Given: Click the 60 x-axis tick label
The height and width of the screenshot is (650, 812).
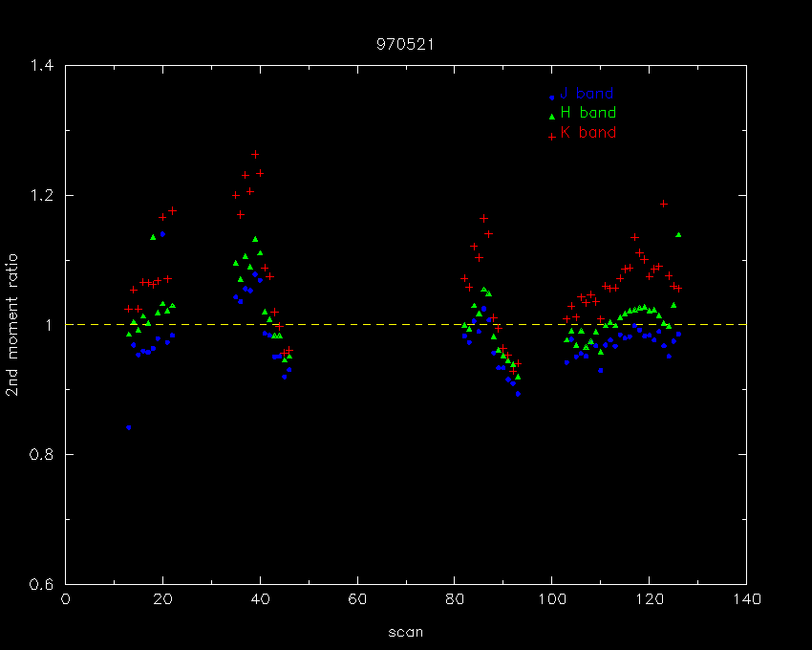Looking at the screenshot, I should (357, 599).
